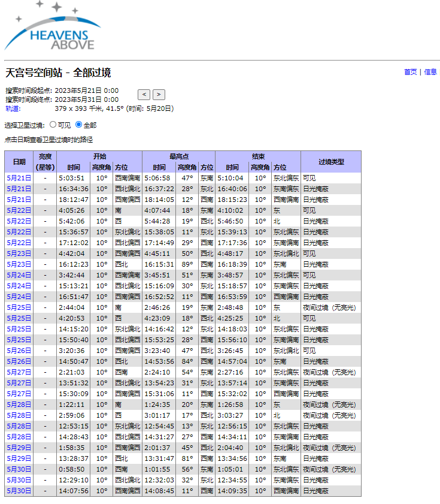Open 5月28日 pass starting 2:59:06

pyautogui.click(x=19, y=415)
